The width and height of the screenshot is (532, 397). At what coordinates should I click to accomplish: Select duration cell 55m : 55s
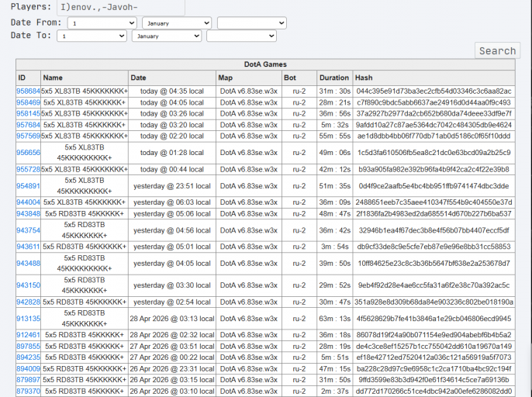tap(334, 136)
